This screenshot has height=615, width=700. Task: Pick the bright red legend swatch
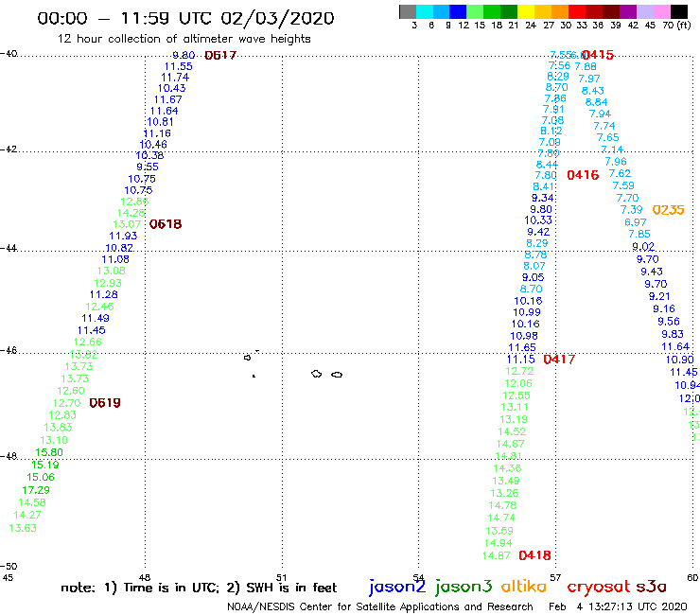(577, 11)
